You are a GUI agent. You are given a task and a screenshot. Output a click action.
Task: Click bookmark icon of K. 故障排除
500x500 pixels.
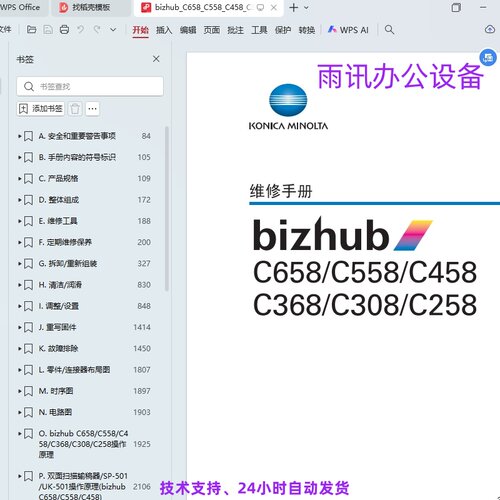[29, 349]
